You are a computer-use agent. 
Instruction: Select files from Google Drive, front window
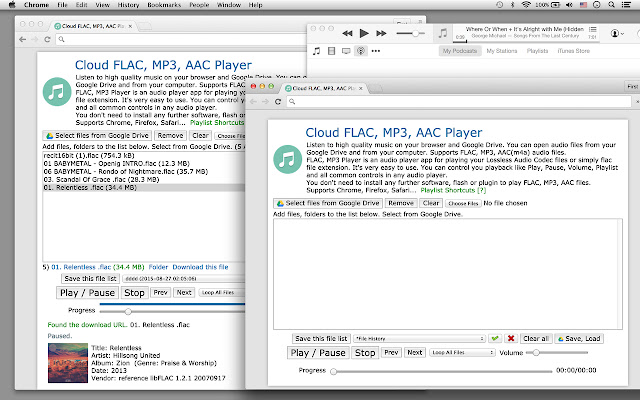(x=328, y=203)
